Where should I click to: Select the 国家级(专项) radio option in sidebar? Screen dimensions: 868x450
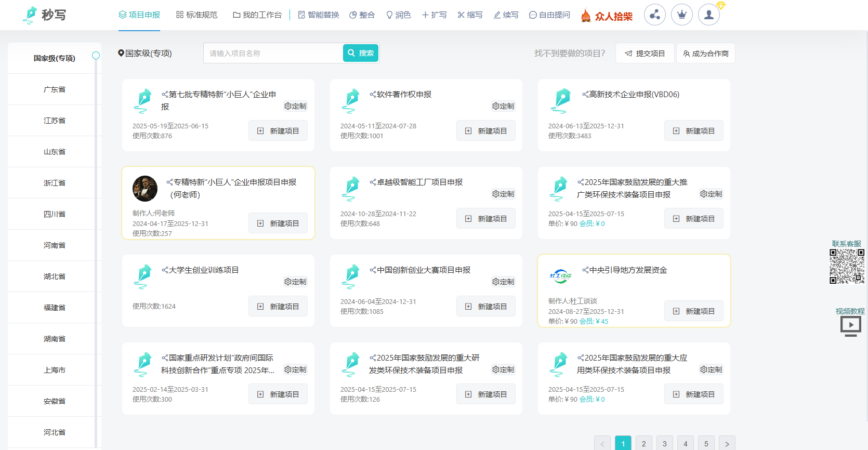pyautogui.click(x=96, y=56)
